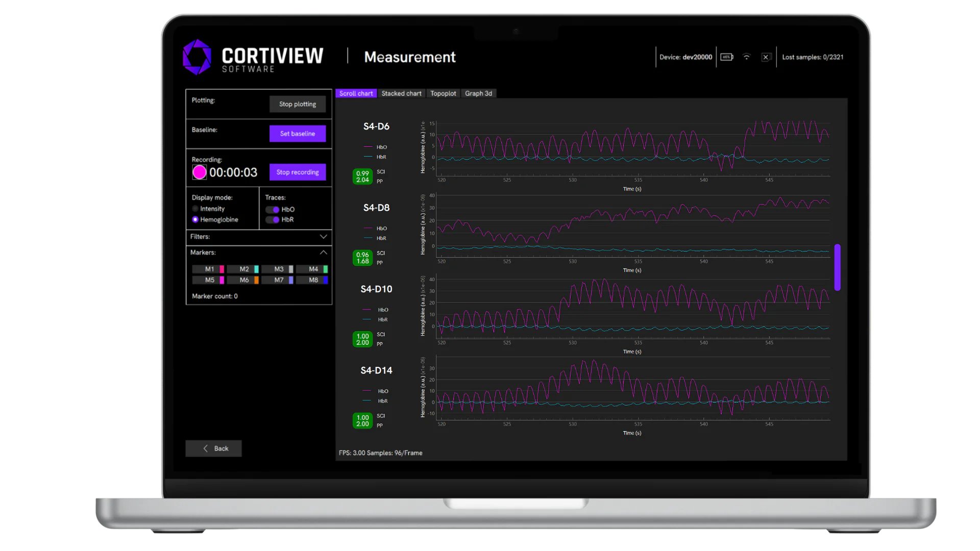Expand the Filters section

(323, 237)
